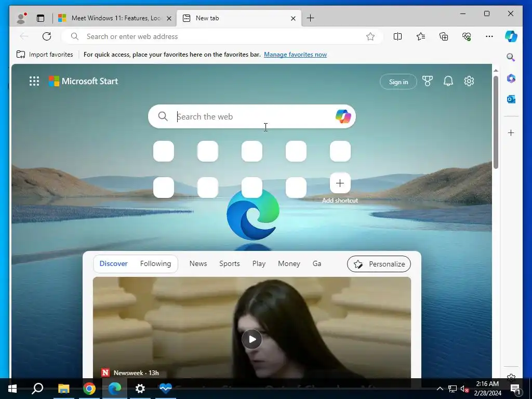Viewport: 532px width, 399px height.
Task: Open the notifications bell icon
Action: [448, 81]
